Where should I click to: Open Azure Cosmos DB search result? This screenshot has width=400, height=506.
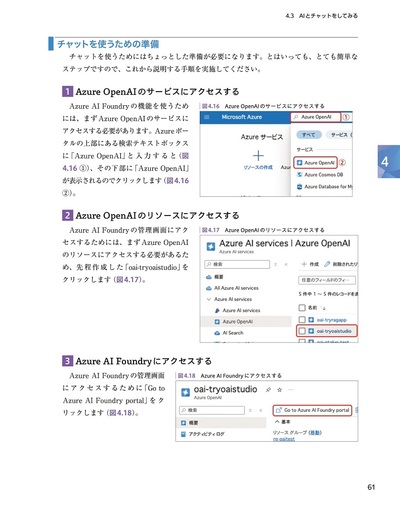[320, 175]
